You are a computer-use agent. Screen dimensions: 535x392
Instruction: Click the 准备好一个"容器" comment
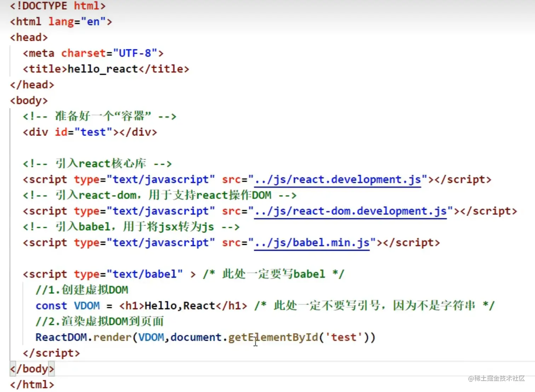[x=99, y=116]
